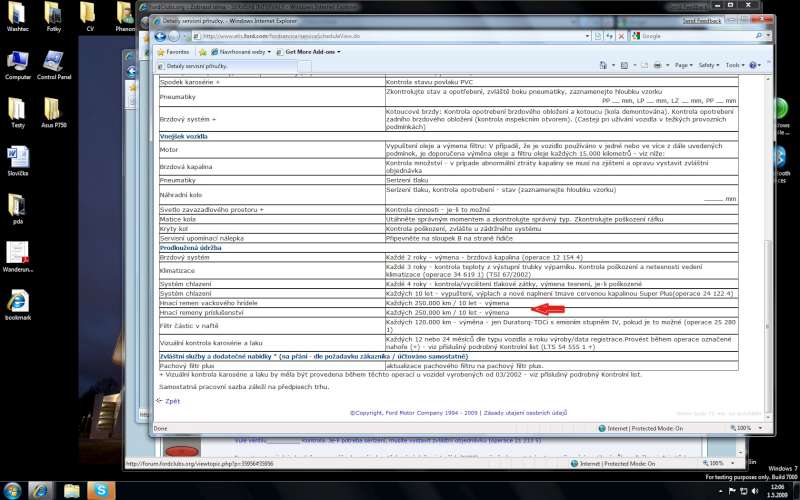Click the Refresh icon beside address bar

coord(609,36)
